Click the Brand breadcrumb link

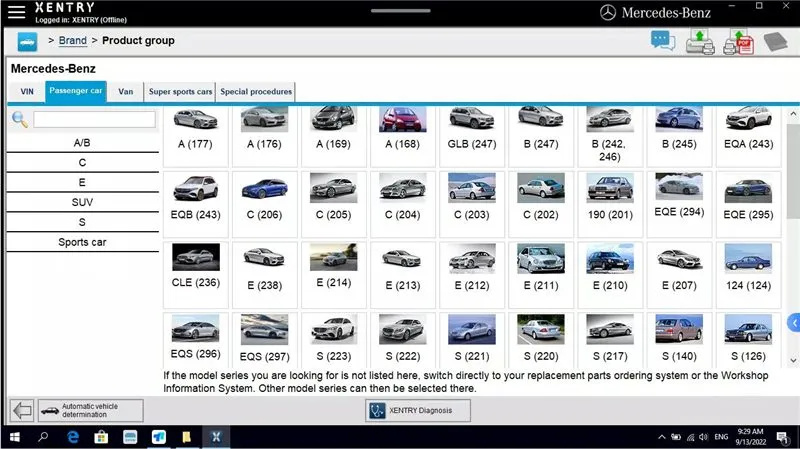click(x=72, y=40)
